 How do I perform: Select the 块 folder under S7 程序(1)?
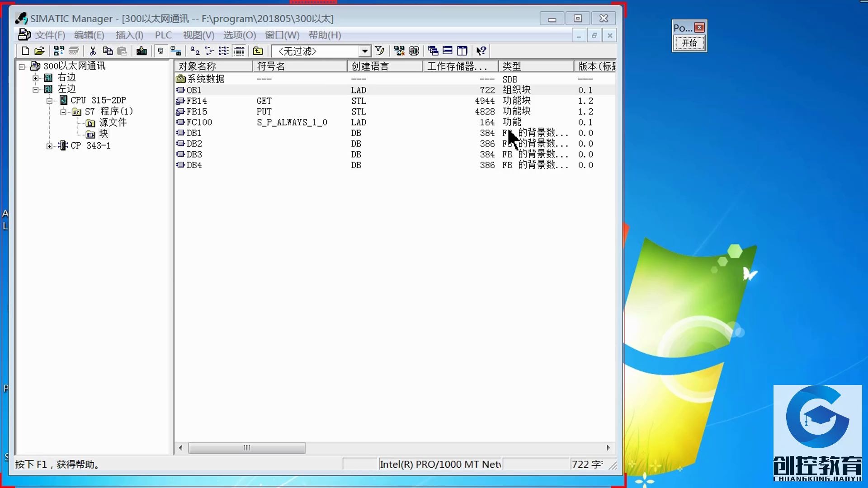coord(102,134)
